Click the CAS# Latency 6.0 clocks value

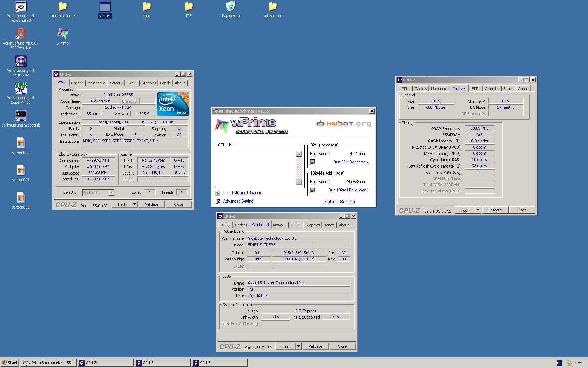[479, 141]
